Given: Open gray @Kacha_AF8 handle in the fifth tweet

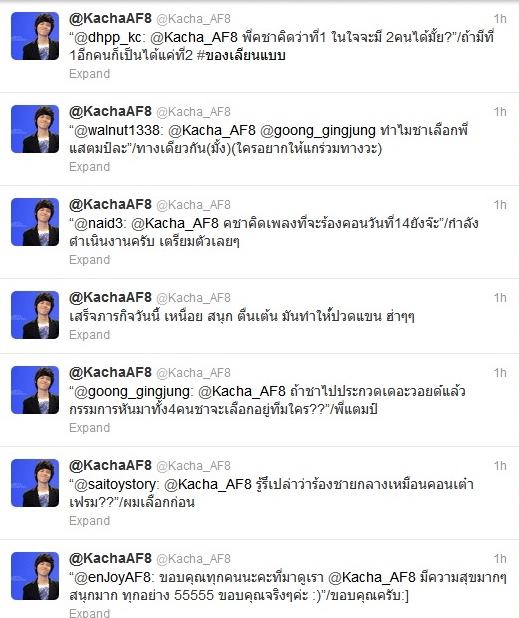Looking at the screenshot, I should pos(193,373).
